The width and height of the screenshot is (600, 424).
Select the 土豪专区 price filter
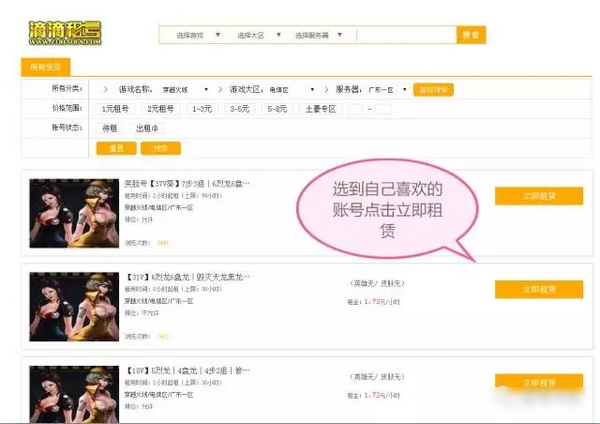[x=321, y=109]
